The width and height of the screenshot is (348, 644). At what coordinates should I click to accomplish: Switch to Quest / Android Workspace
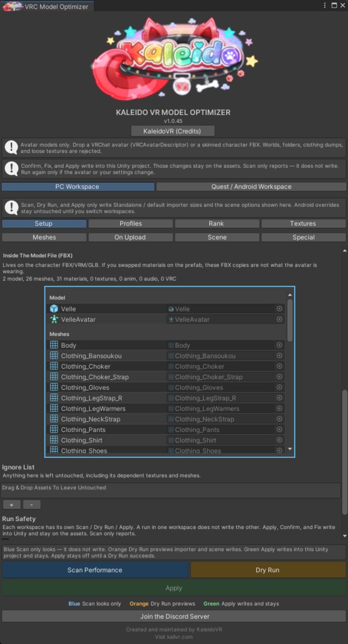tap(251, 186)
